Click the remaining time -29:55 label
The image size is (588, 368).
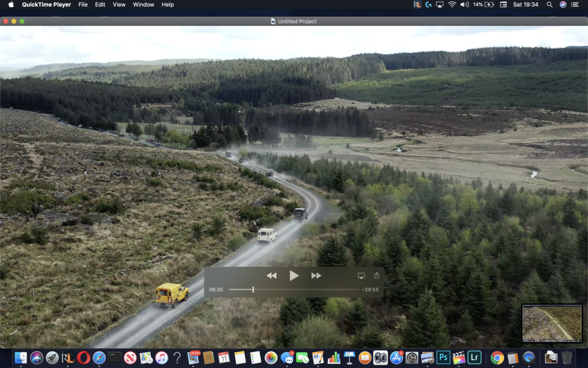pyautogui.click(x=370, y=289)
